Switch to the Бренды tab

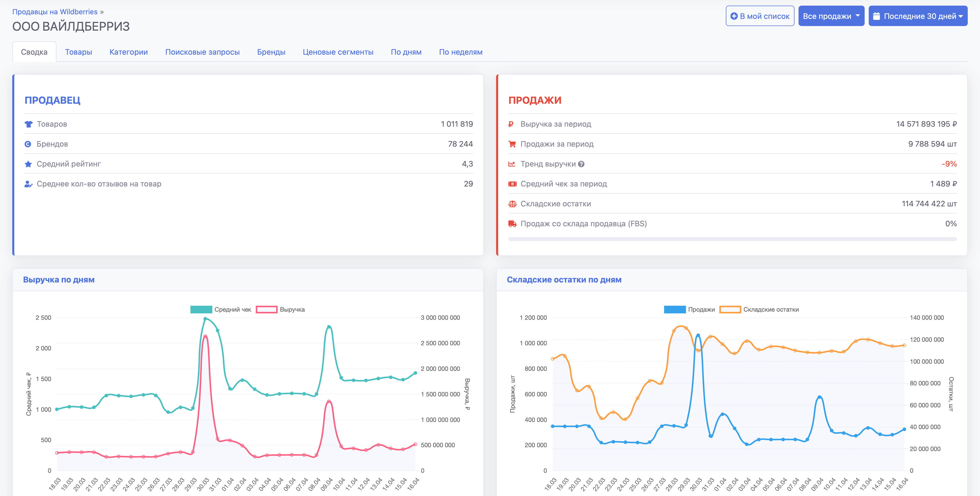pyautogui.click(x=271, y=52)
